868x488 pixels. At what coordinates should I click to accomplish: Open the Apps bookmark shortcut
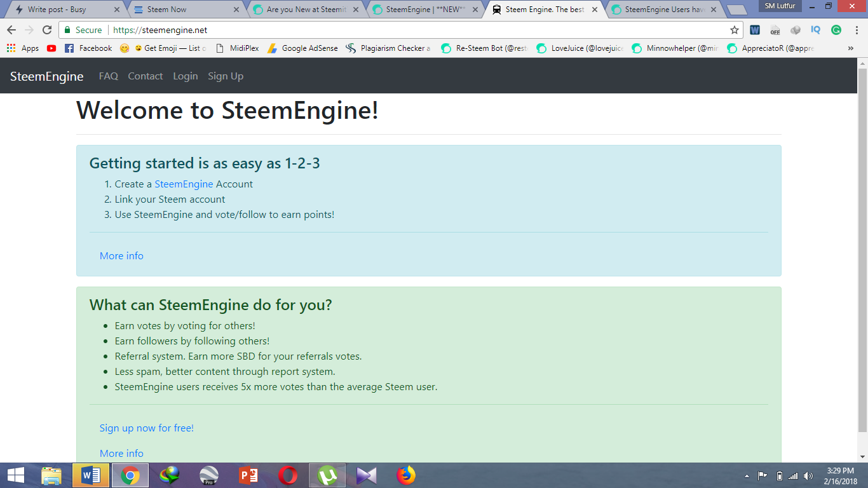tap(23, 48)
